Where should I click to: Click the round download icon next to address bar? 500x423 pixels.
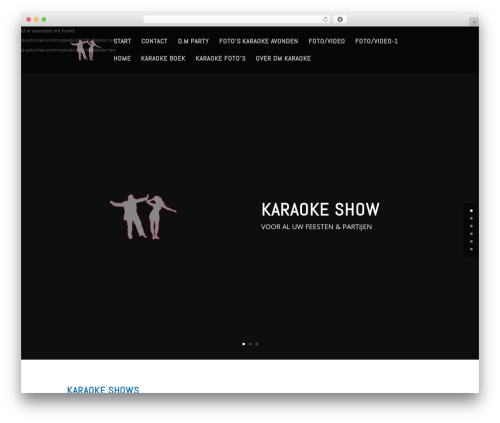(x=340, y=19)
